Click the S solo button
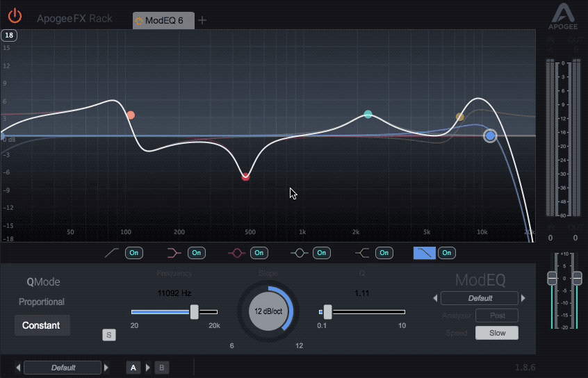The width and height of the screenshot is (588, 378). point(109,335)
